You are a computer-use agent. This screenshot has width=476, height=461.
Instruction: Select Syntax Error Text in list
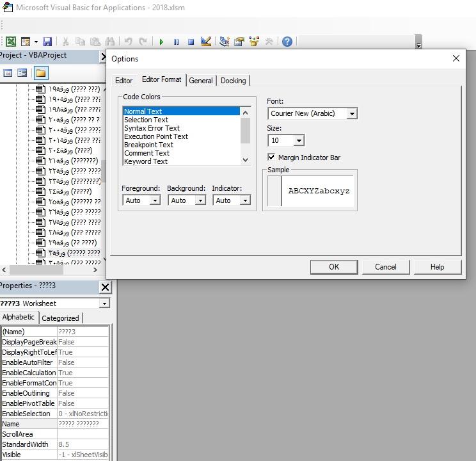pyautogui.click(x=181, y=128)
